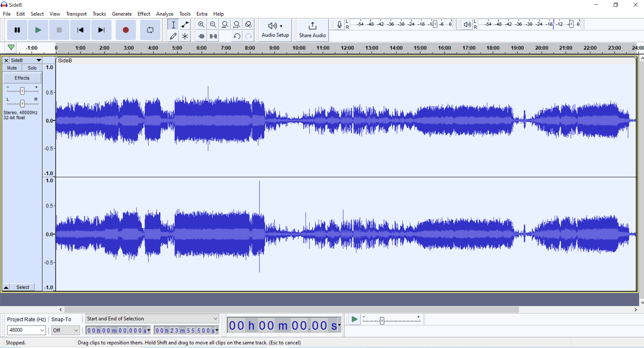Mute the SideB track
Screen dimensions: 644x348
[12, 68]
